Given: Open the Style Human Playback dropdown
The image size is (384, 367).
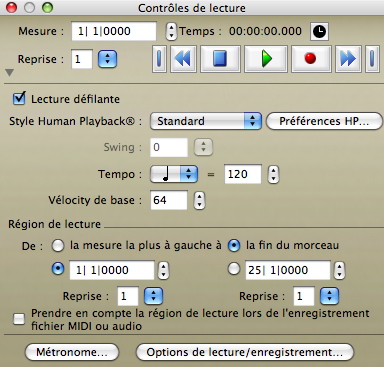Looking at the screenshot, I should tap(206, 121).
